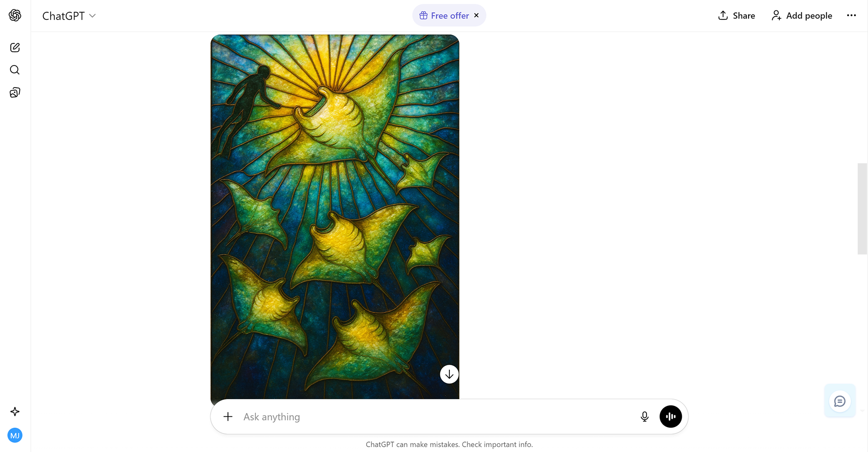Open the image library icon in sidebar
This screenshot has height=452, width=868.
click(x=15, y=93)
